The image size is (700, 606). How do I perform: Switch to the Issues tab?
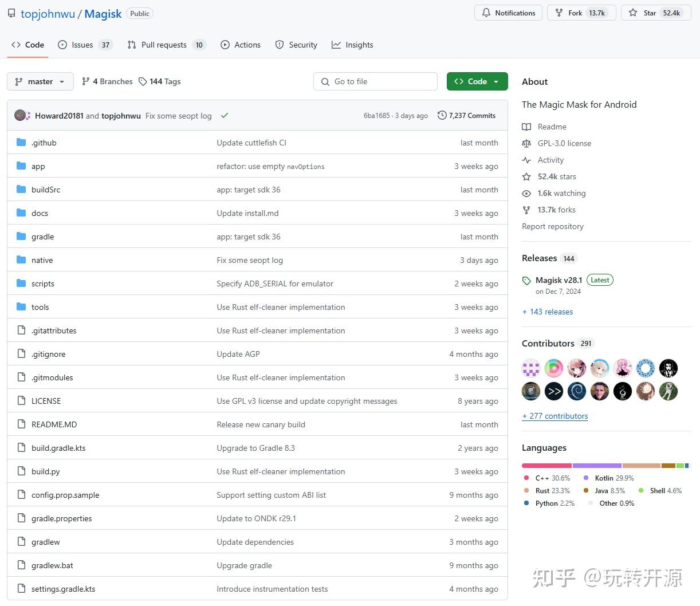(x=85, y=45)
